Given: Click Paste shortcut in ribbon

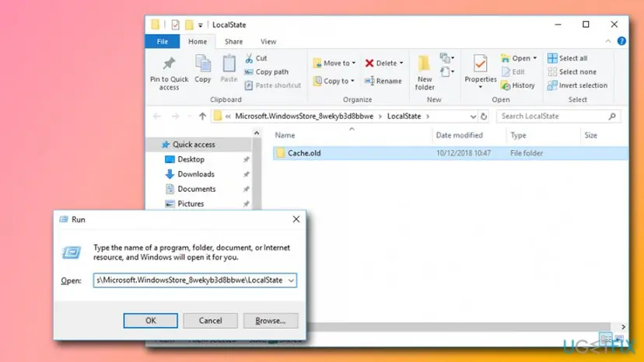Looking at the screenshot, I should point(273,85).
